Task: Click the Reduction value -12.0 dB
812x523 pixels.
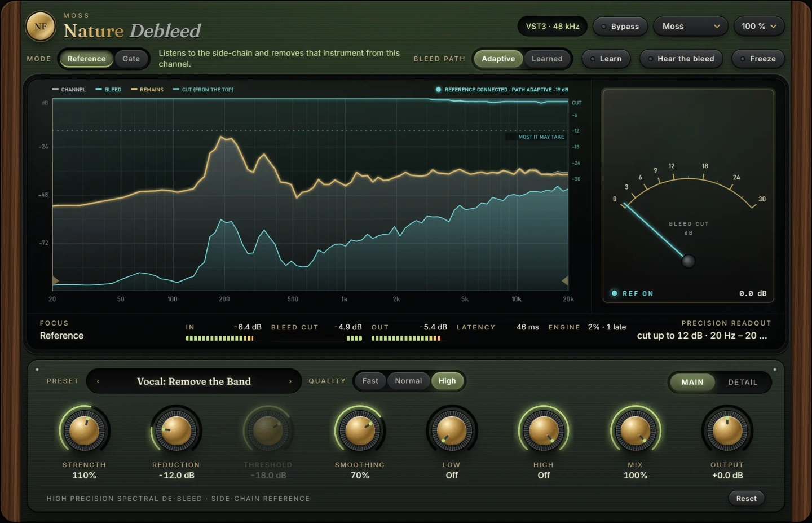Action: coord(176,476)
